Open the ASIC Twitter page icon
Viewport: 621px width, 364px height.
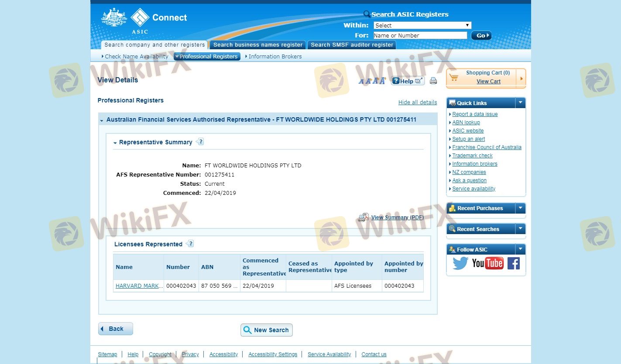[x=460, y=263]
